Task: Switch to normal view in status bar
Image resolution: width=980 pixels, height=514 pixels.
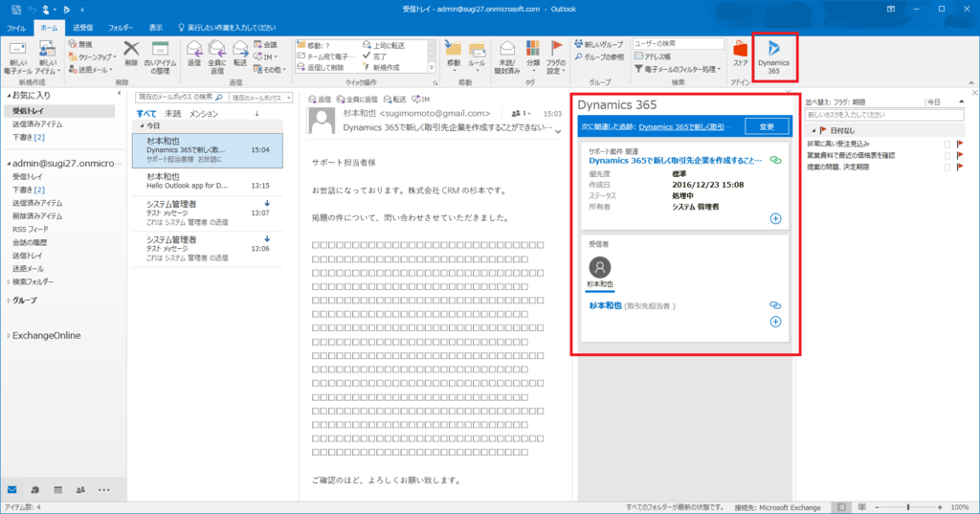Action: [842, 507]
